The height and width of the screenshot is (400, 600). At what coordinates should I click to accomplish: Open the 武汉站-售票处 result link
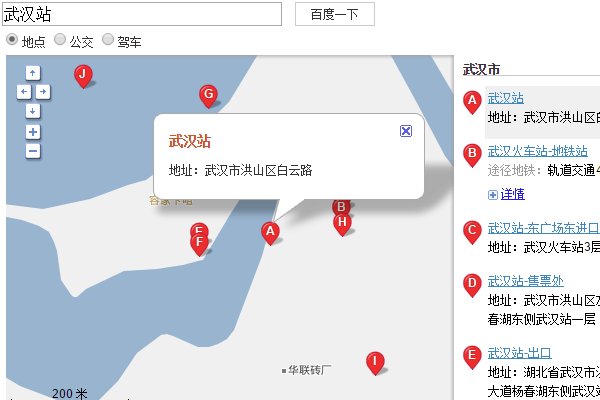pyautogui.click(x=525, y=281)
